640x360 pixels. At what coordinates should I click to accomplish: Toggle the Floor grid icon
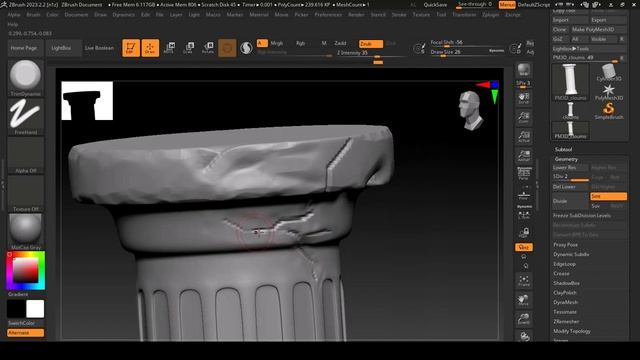pyautogui.click(x=524, y=195)
